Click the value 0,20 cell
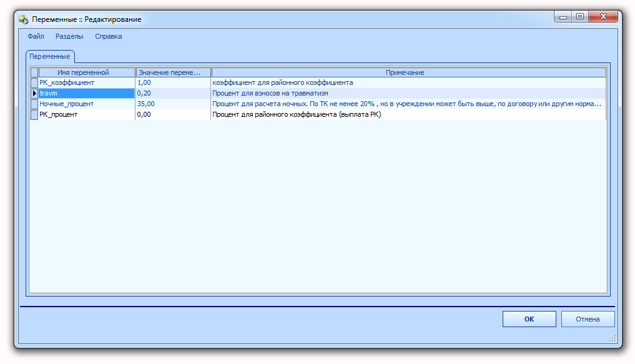The image size is (635, 364). tap(173, 93)
